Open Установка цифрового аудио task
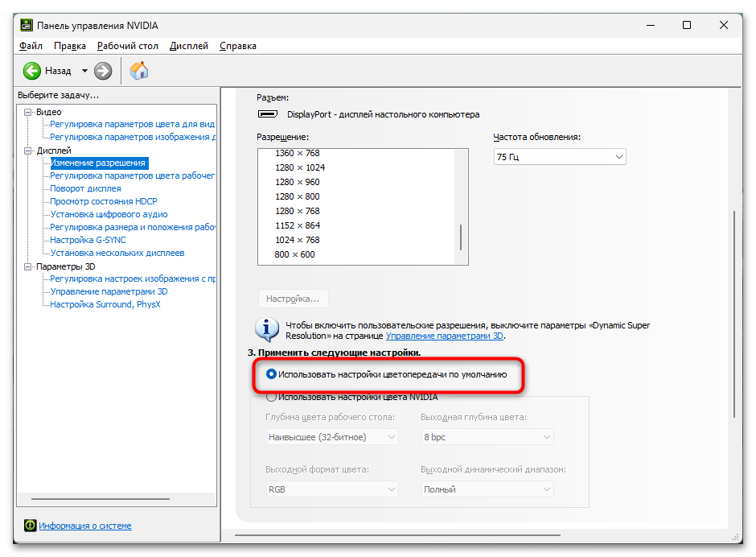Image resolution: width=756 pixels, height=557 pixels. coord(109,214)
